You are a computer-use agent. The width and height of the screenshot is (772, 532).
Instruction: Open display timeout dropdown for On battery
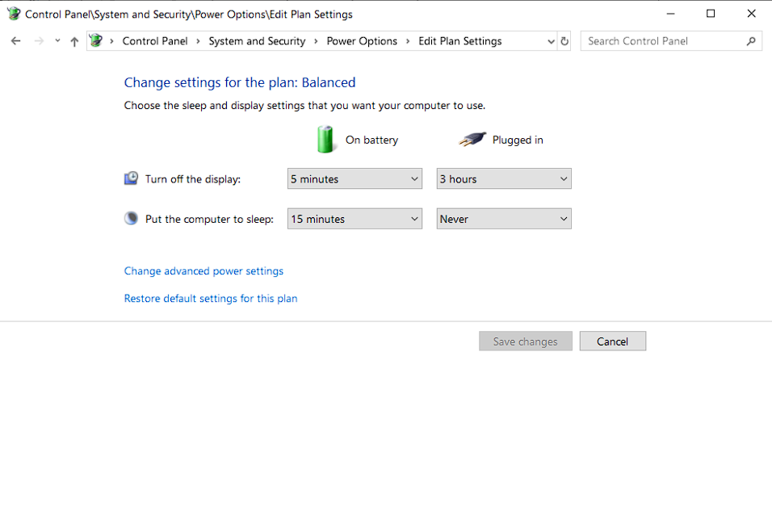355,179
